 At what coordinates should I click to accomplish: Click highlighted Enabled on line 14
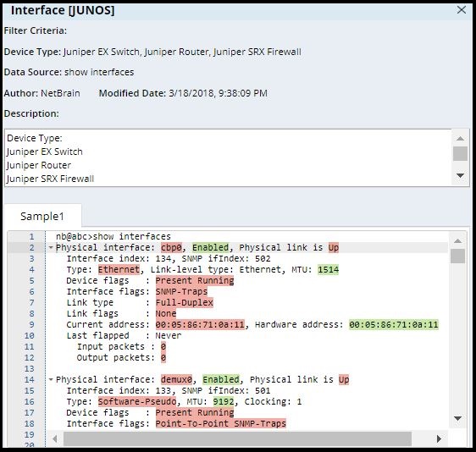221,379
